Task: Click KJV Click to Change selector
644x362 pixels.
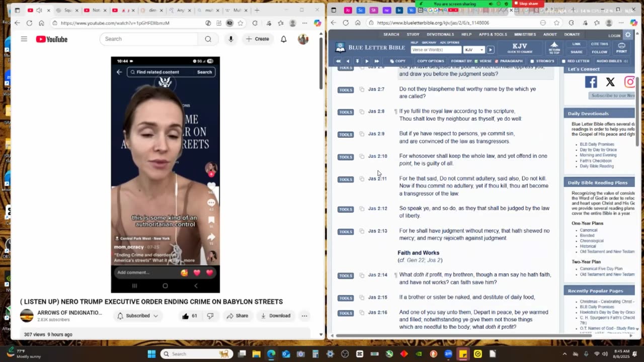Action: click(x=520, y=48)
